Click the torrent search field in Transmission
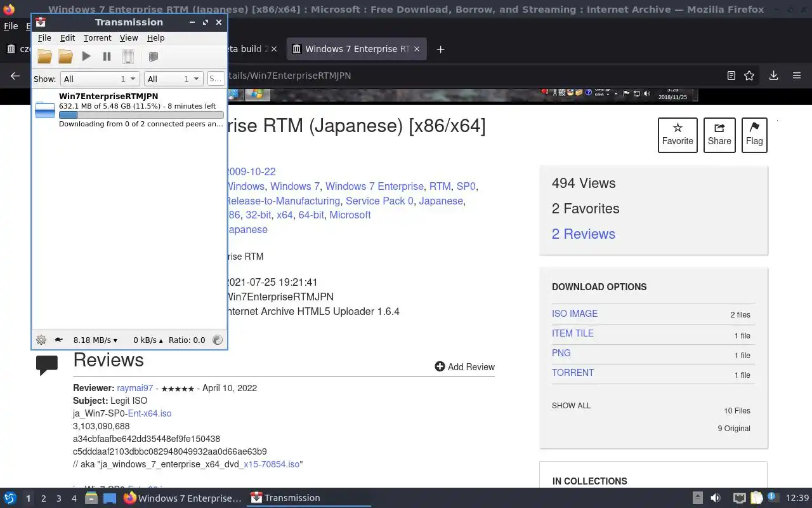Image resolution: width=812 pixels, height=508 pixels. [x=216, y=79]
